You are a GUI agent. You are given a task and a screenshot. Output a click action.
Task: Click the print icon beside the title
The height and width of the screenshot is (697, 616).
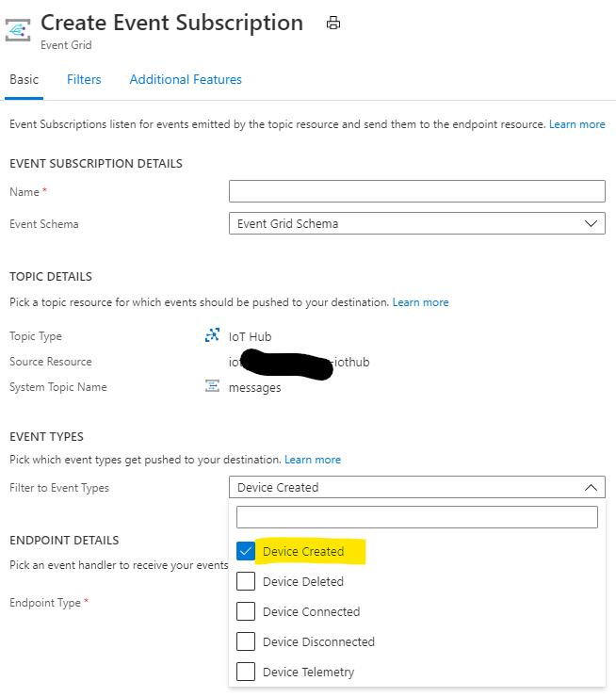tap(333, 23)
